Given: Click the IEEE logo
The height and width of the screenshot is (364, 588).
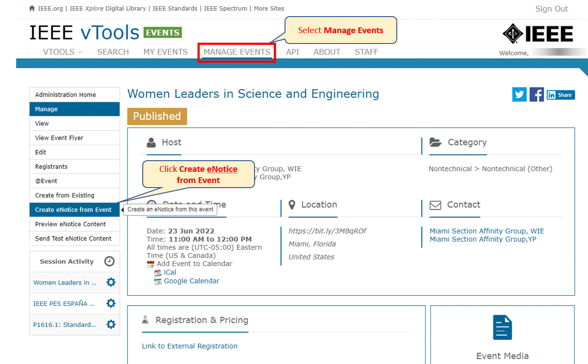Looking at the screenshot, I should coord(538,34).
